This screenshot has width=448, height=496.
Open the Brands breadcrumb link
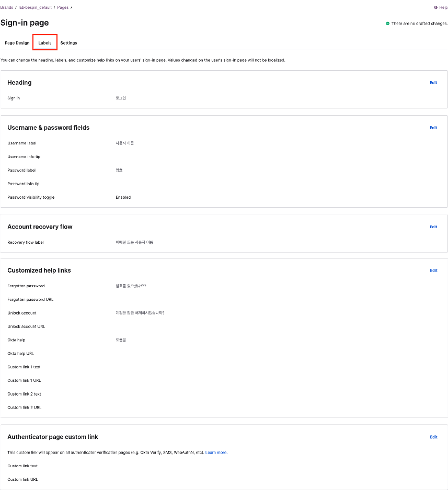point(7,8)
